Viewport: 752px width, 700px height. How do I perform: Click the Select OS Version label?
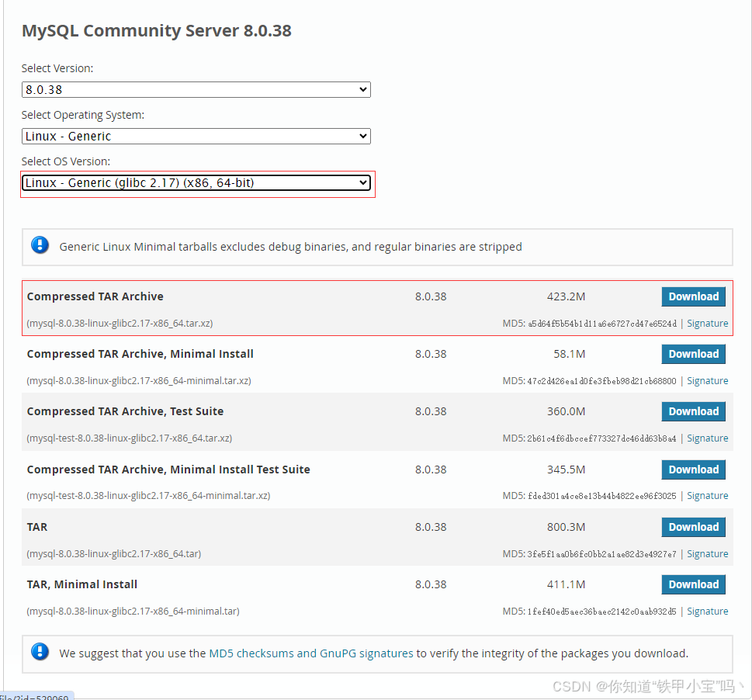coord(66,161)
